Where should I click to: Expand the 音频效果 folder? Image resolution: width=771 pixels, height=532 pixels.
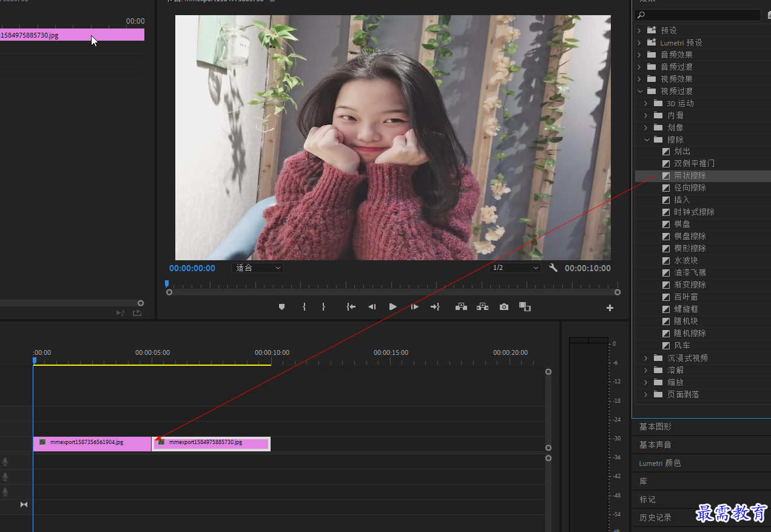(639, 54)
